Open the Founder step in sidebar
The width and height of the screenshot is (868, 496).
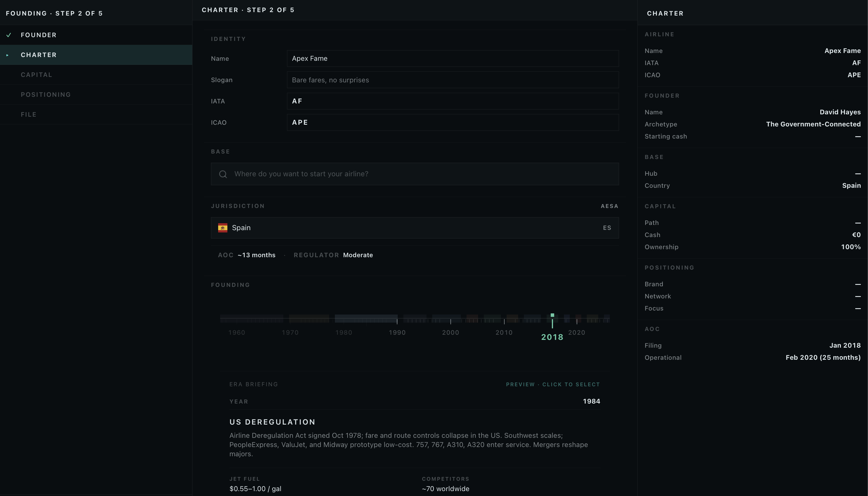tap(96, 35)
